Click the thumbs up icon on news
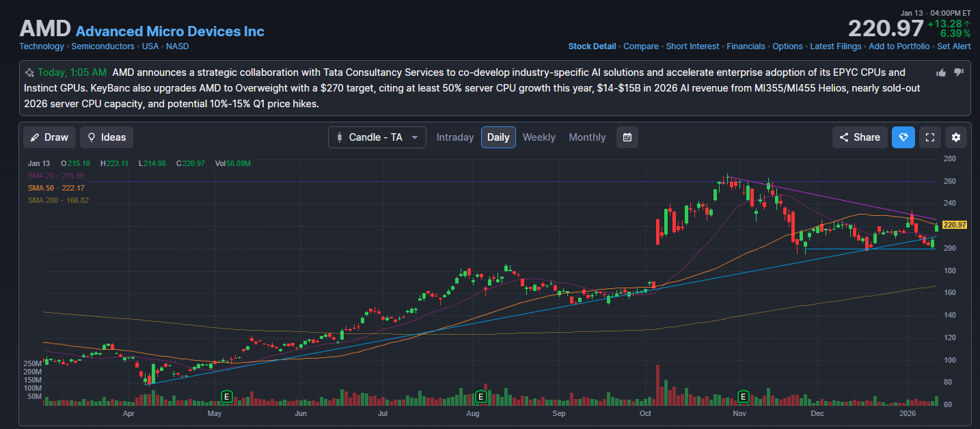980x429 pixels. (942, 72)
